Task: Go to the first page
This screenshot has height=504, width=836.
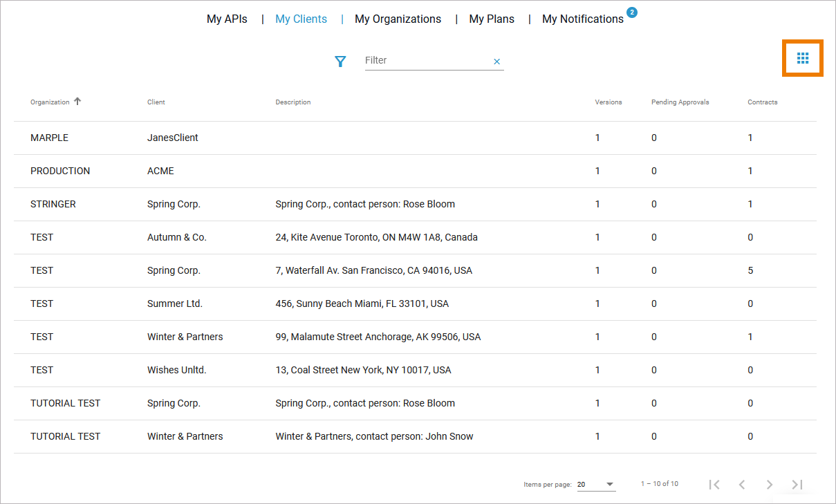Action: point(714,485)
